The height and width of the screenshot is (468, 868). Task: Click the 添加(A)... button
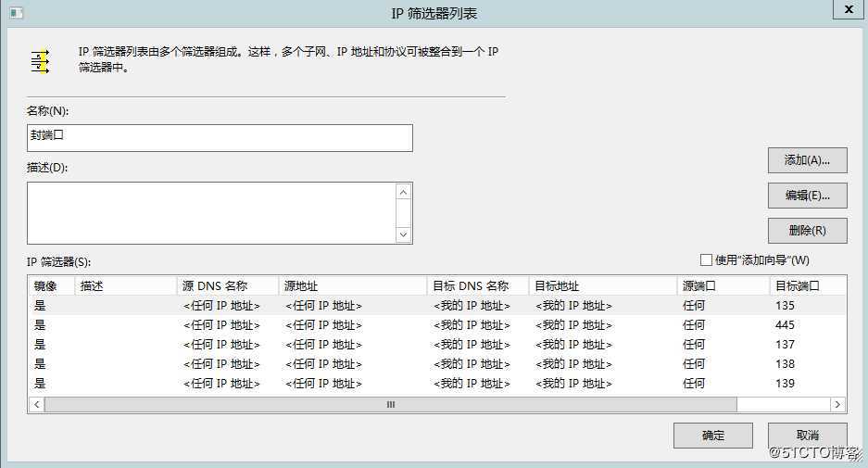point(807,160)
